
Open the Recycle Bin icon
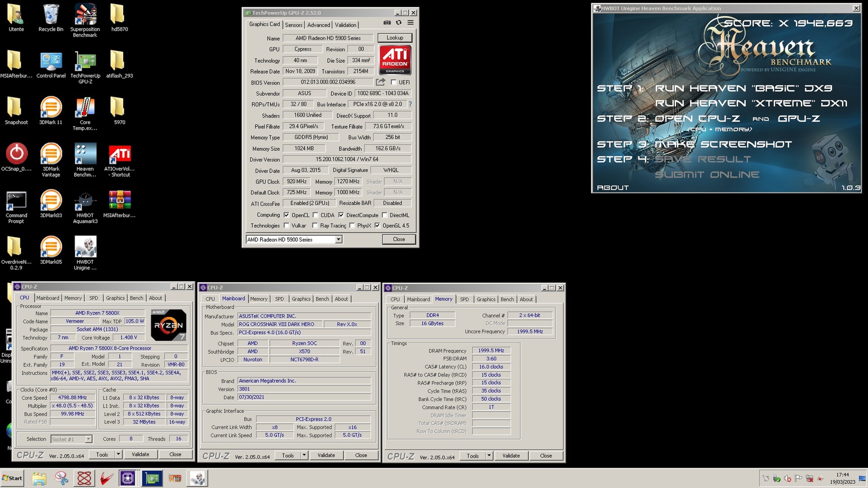pos(51,18)
